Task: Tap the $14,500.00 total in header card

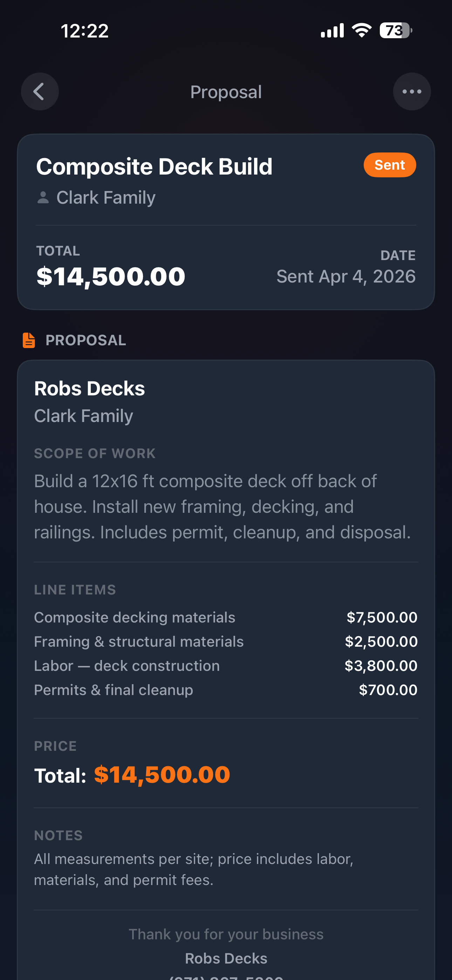Action: (111, 276)
